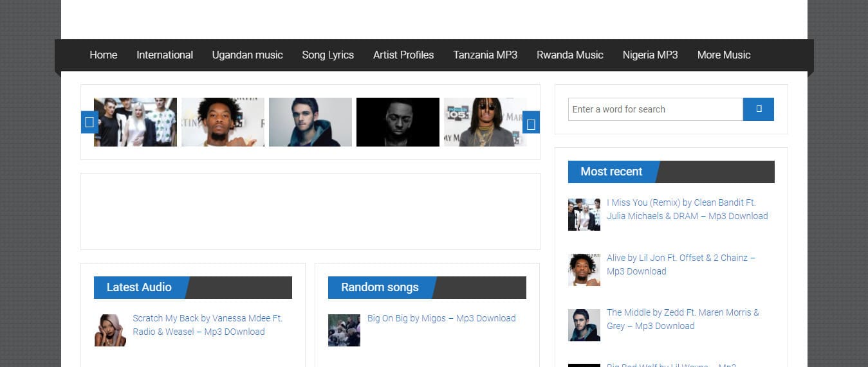Click the carousel previous arrow button
The width and height of the screenshot is (868, 367).
click(x=89, y=122)
